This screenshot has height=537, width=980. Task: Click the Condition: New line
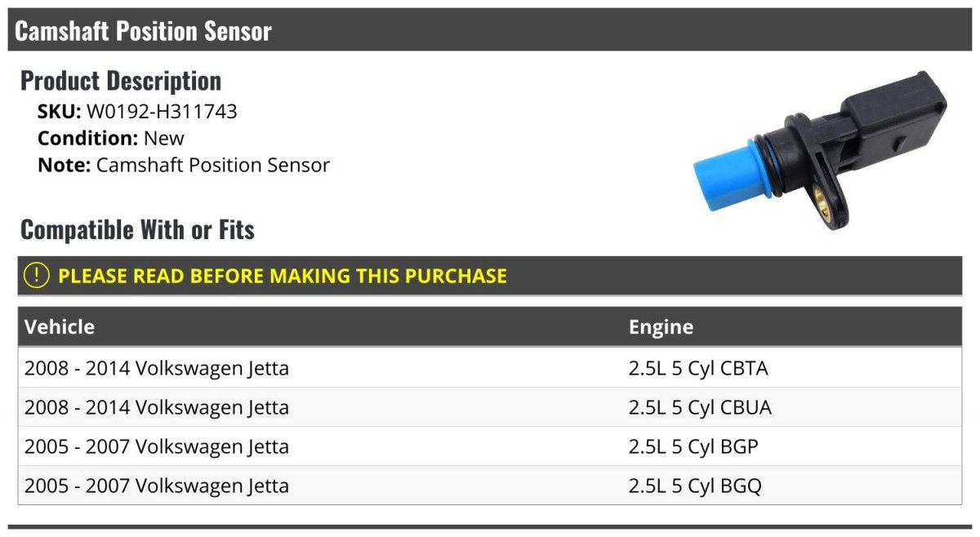point(111,138)
